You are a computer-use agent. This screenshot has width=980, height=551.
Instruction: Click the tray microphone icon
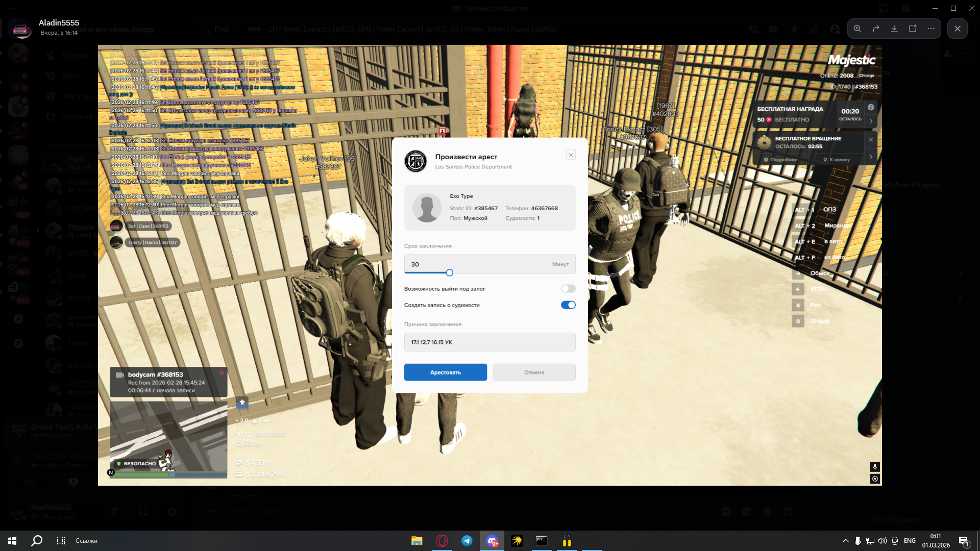(857, 541)
